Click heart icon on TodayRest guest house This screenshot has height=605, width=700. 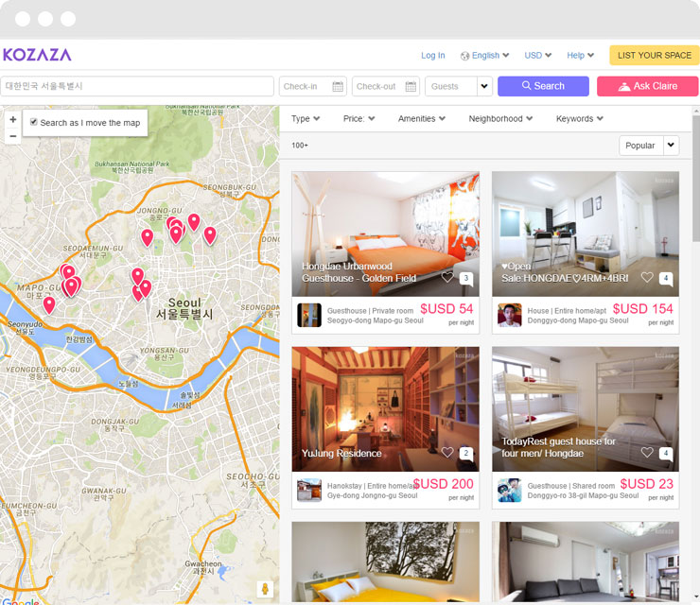(x=648, y=453)
